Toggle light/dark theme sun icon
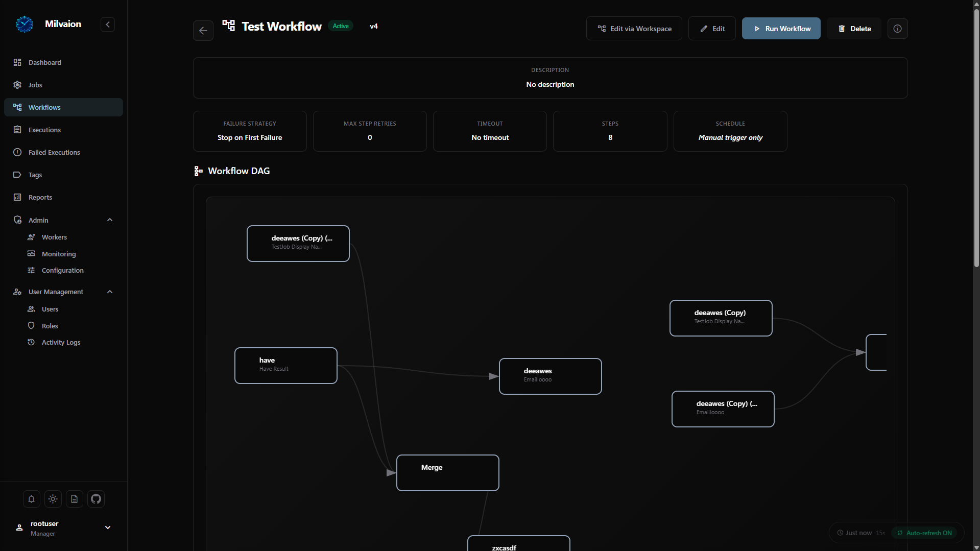980x551 pixels. [53, 499]
